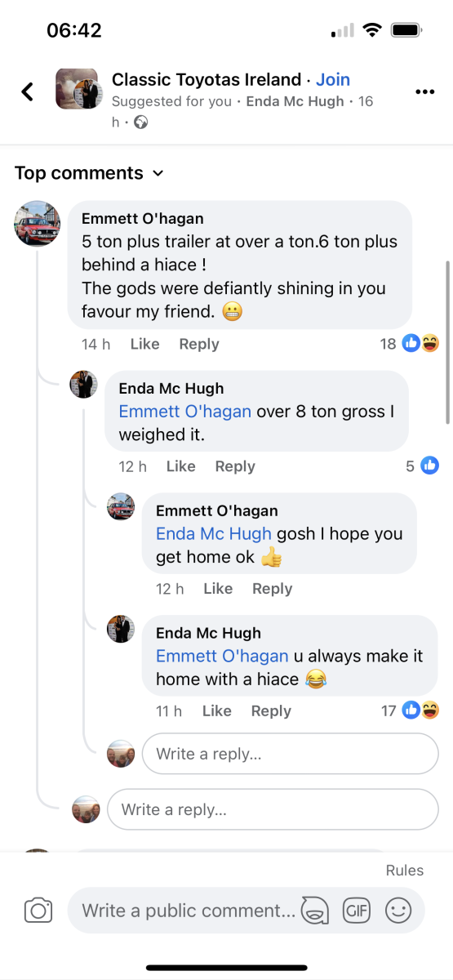Go back using the arrow icon

pos(28,91)
